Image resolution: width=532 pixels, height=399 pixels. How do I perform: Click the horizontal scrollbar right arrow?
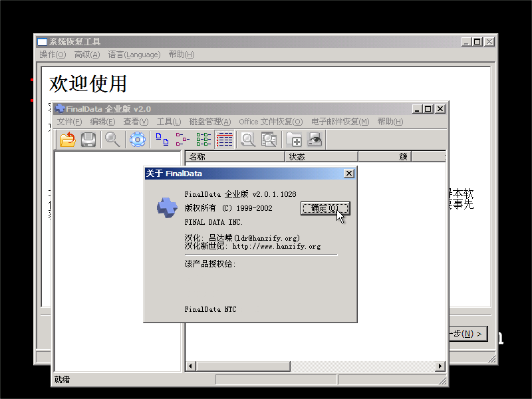click(440, 366)
